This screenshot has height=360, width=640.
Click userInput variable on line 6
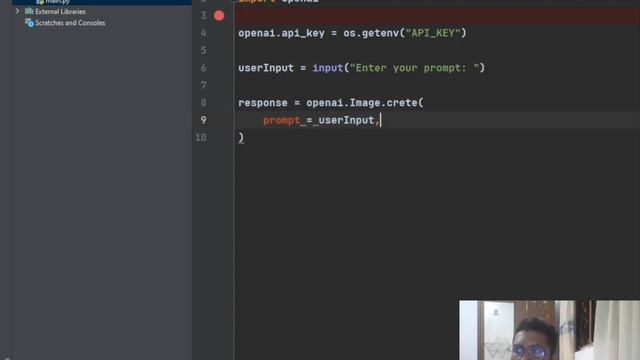coord(266,68)
